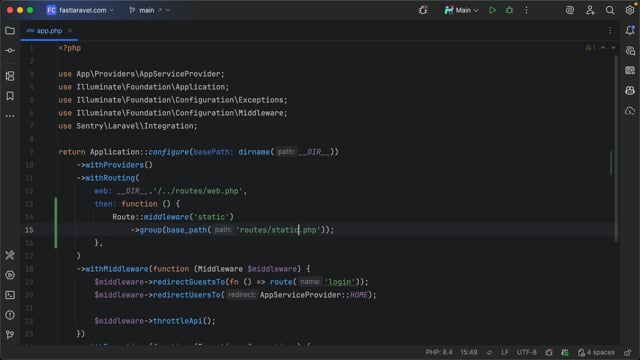
Task: Click 'App\Providers\AppServiceProvider' import
Action: coord(141,74)
